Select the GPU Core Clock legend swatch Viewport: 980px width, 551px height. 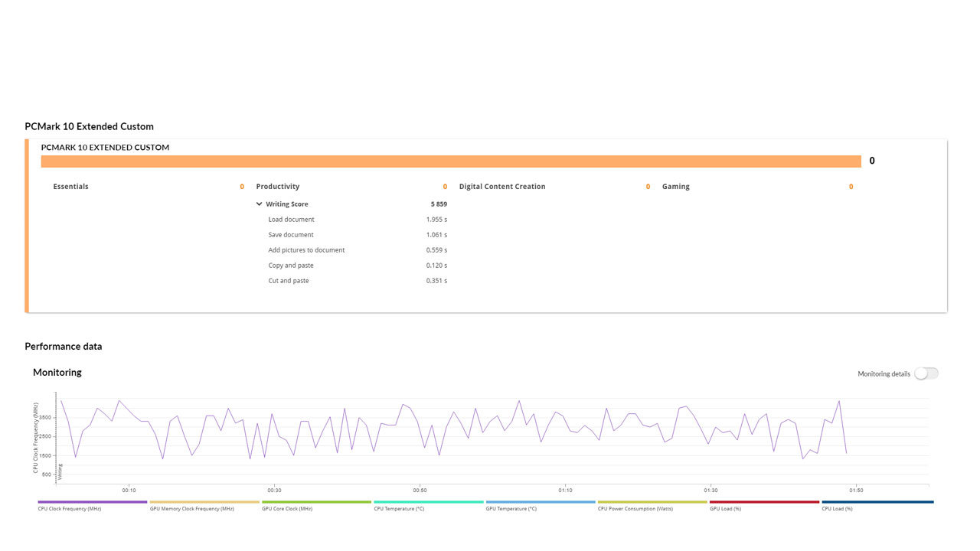316,502
